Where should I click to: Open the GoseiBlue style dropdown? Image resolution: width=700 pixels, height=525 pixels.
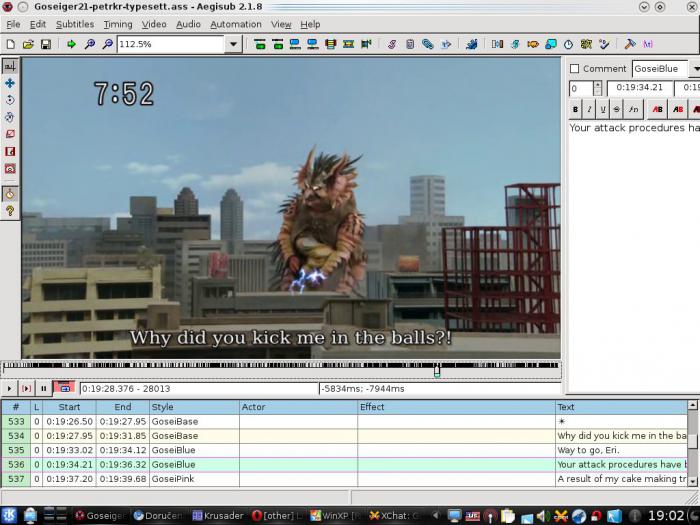[694, 69]
